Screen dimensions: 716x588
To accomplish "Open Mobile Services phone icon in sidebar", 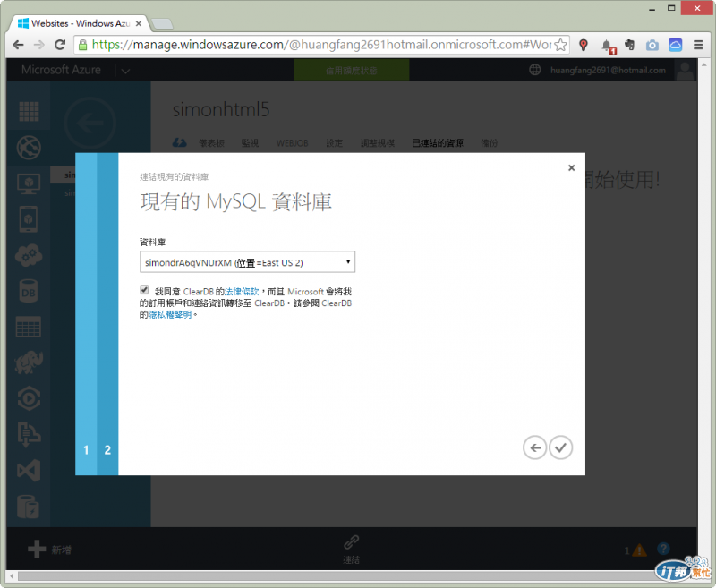I will [29, 219].
